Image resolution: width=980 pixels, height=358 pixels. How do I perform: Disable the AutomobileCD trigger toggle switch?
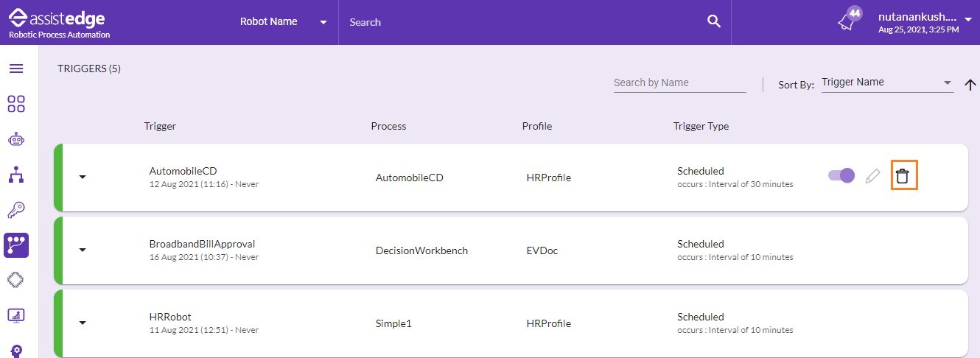coord(841,175)
